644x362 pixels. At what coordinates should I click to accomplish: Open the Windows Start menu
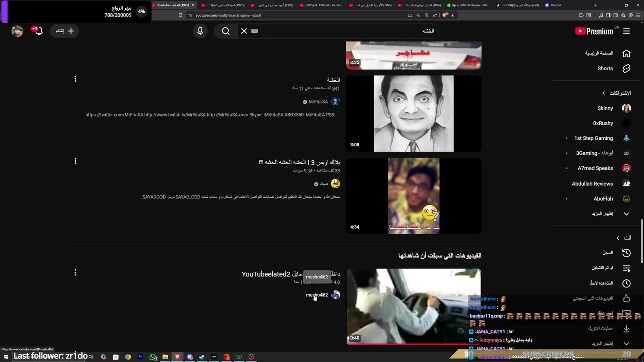[6, 357]
